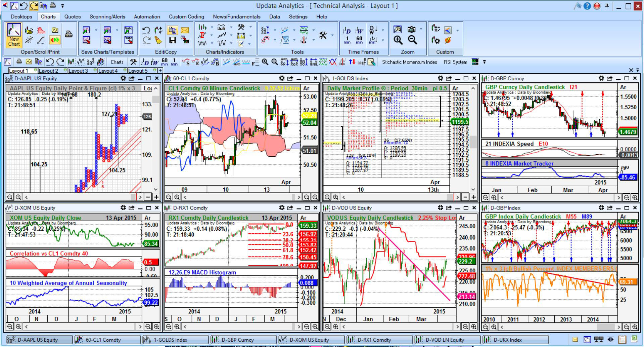This screenshot has height=347, width=644.
Task: Click horizontal scrollbar of D-RX1 Comdty chart
Action: [x=241, y=326]
